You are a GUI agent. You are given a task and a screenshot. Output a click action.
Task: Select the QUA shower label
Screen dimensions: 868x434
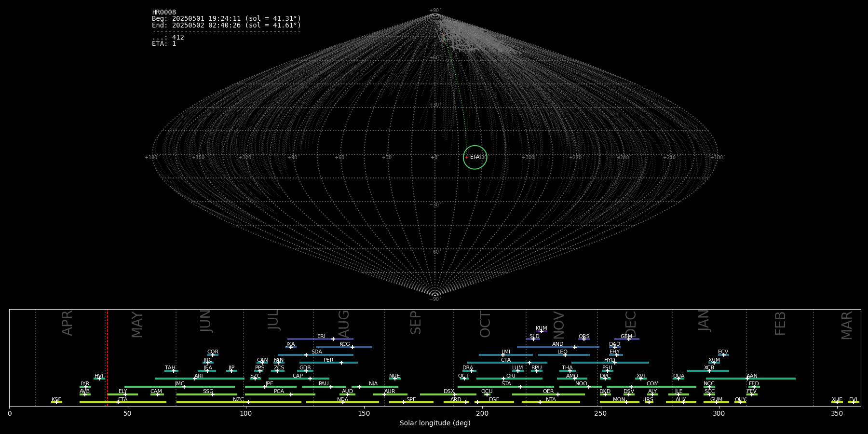point(678,376)
